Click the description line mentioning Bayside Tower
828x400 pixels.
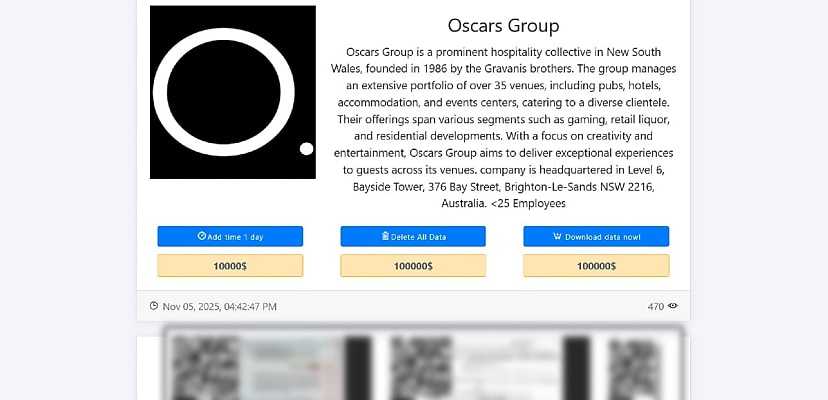503,187
